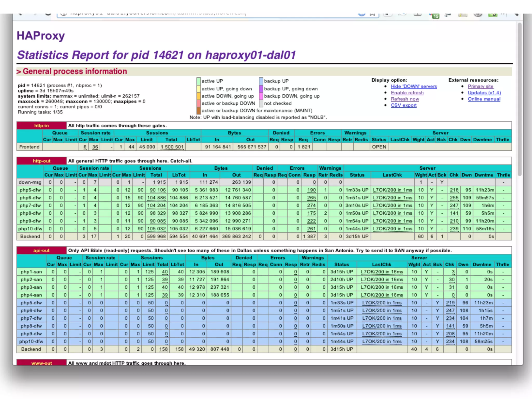The image size is (532, 399).
Task: Click the bookmark star in address bar
Action: 373,15
